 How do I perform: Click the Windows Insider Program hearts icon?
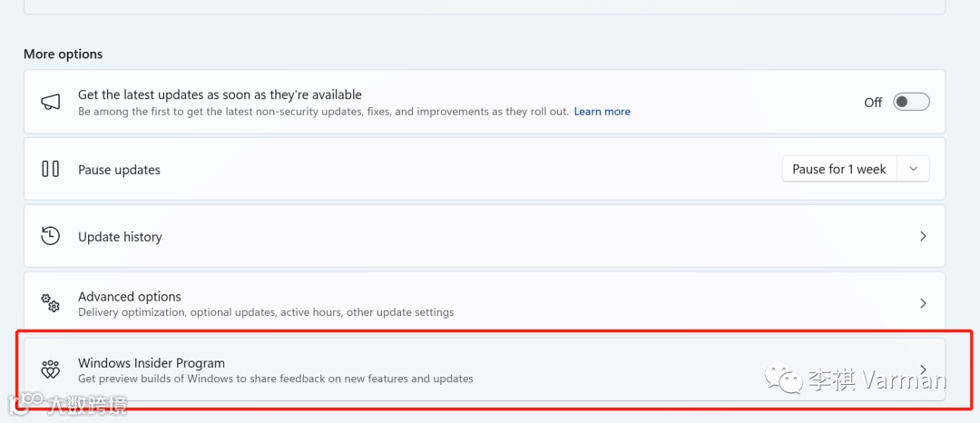pos(50,369)
